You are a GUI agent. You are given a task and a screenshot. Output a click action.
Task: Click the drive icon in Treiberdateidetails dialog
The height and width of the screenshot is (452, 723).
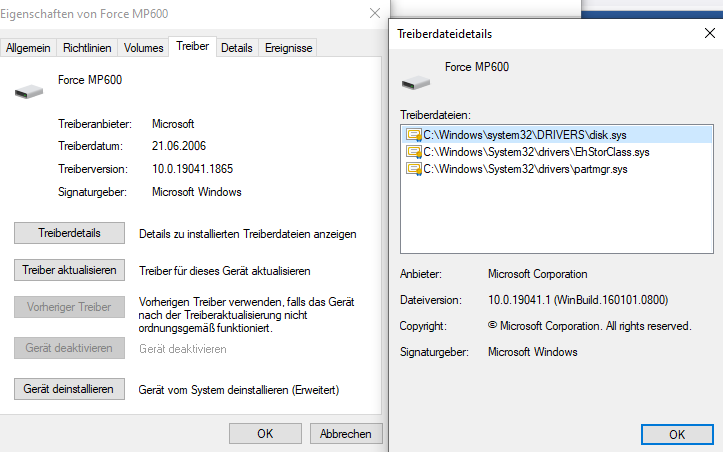pos(415,83)
